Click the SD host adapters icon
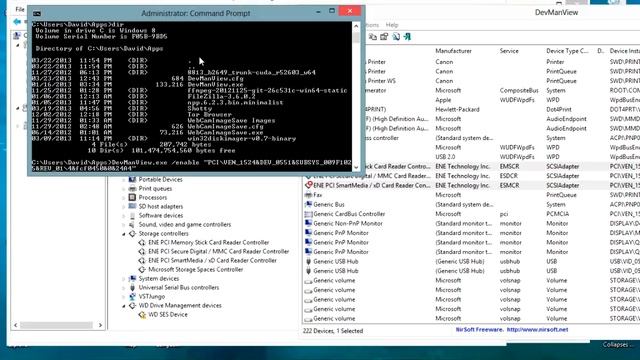Viewport: 640px width, 360px height. click(132, 207)
